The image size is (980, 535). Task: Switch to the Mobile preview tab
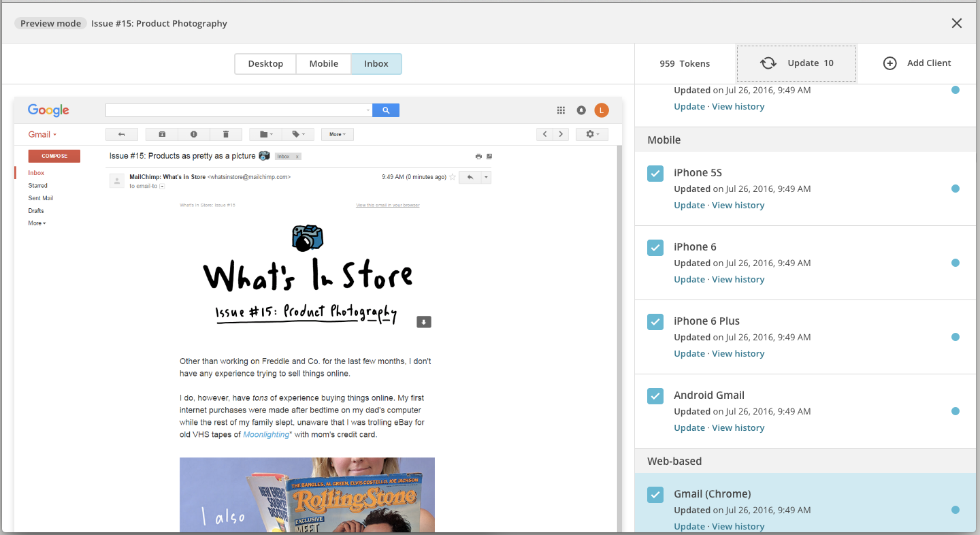point(323,63)
